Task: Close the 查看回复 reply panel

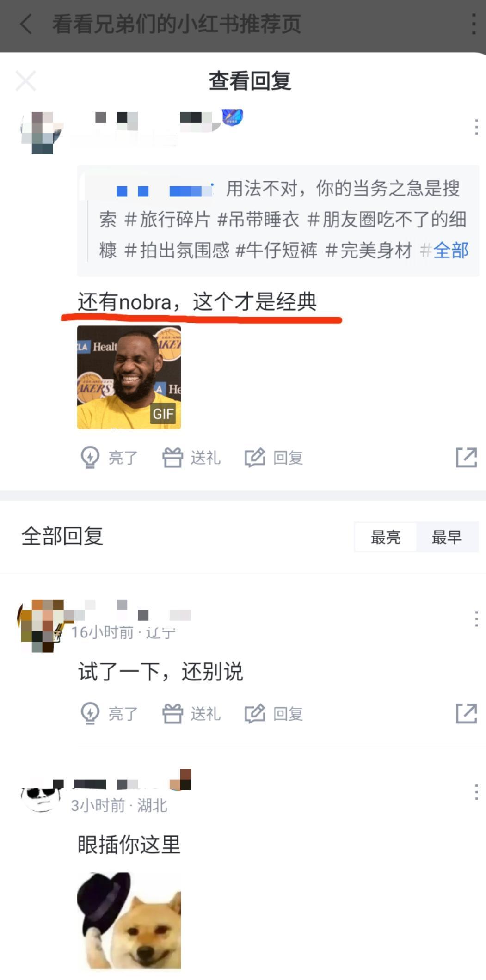Action: pyautogui.click(x=25, y=81)
